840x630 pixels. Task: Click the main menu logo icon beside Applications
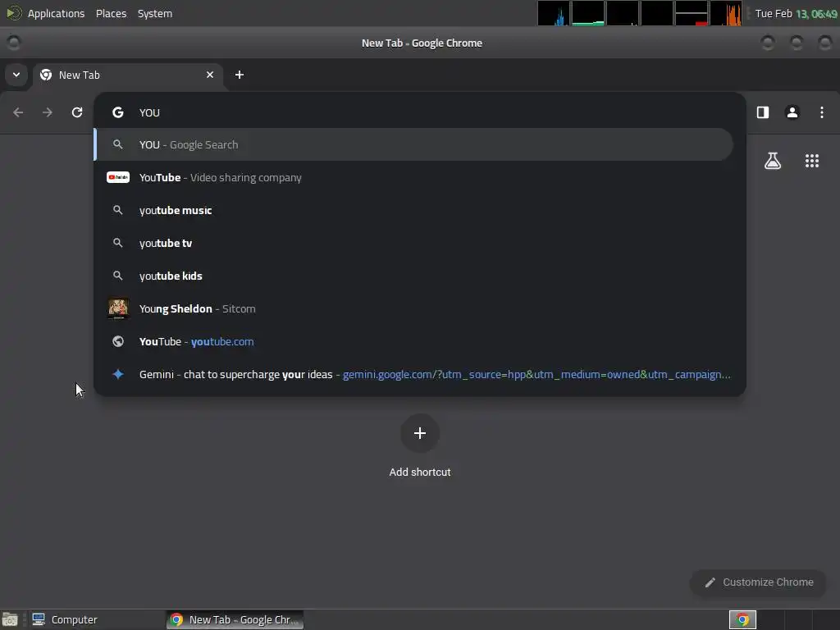[14, 13]
